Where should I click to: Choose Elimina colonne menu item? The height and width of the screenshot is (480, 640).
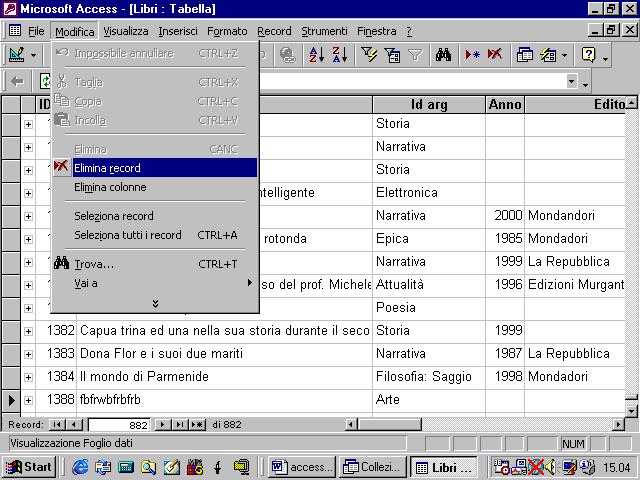[x=155, y=187]
